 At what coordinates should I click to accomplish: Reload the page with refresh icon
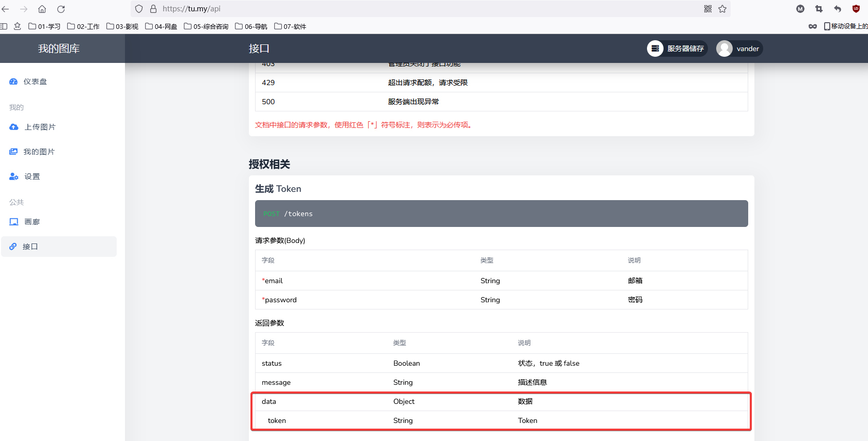(61, 9)
